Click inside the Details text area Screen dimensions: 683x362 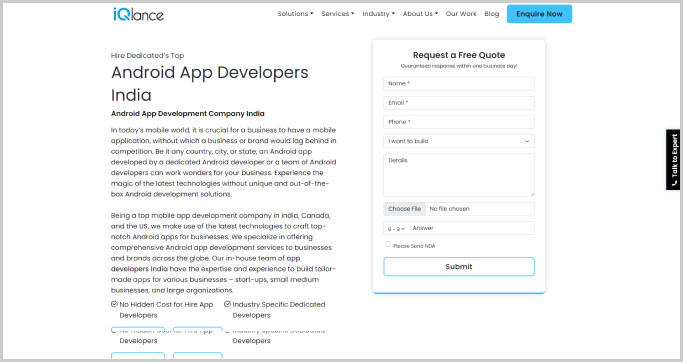coord(459,175)
